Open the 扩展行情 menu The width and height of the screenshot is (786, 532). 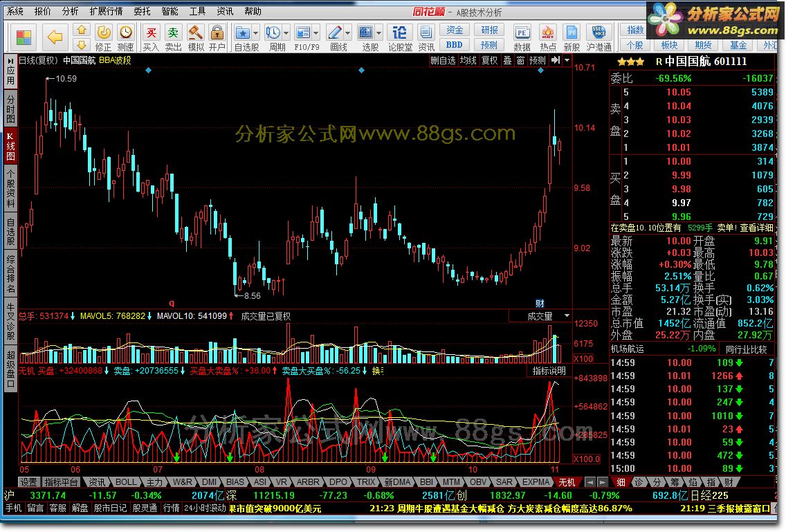tap(106, 11)
